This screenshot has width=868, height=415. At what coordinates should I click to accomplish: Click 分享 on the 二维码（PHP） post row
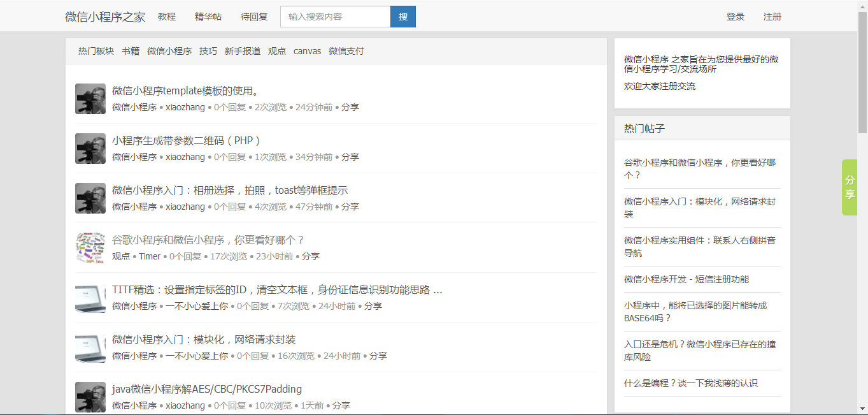point(350,157)
